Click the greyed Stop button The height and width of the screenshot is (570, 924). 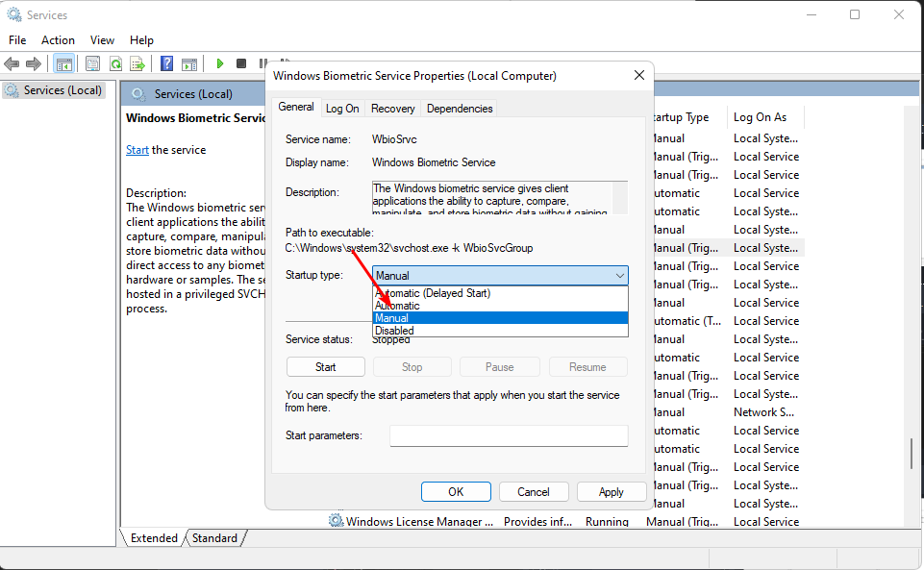412,367
